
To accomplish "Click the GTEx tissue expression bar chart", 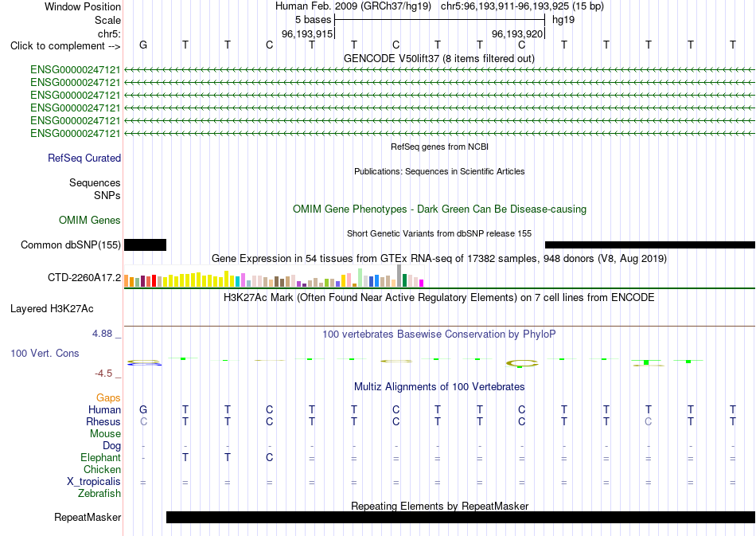I will click(274, 276).
